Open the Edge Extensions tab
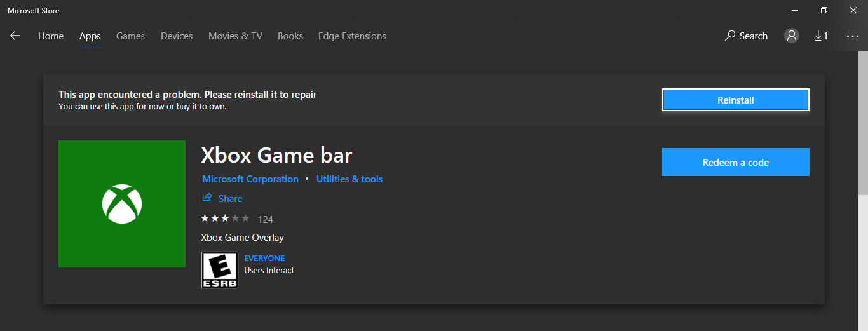 click(352, 36)
